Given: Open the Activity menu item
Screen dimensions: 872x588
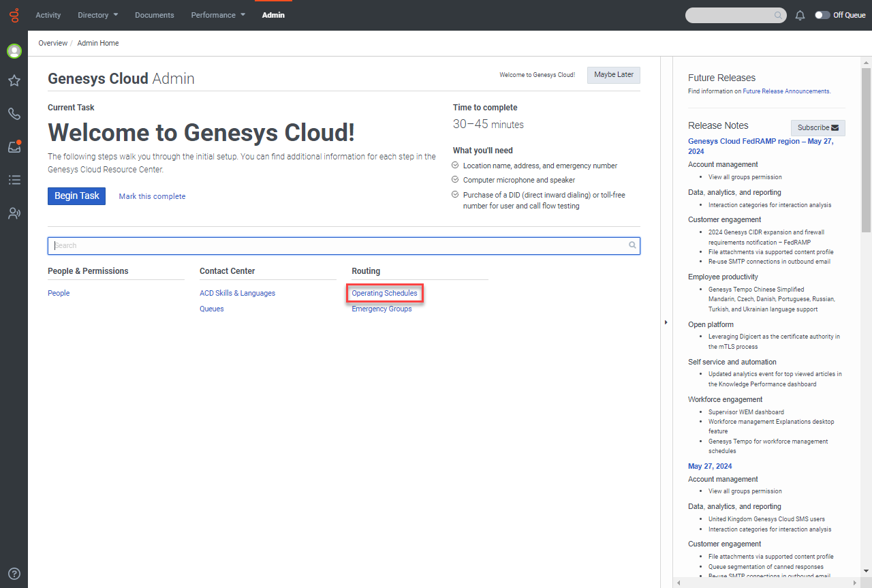Looking at the screenshot, I should pyautogui.click(x=48, y=15).
